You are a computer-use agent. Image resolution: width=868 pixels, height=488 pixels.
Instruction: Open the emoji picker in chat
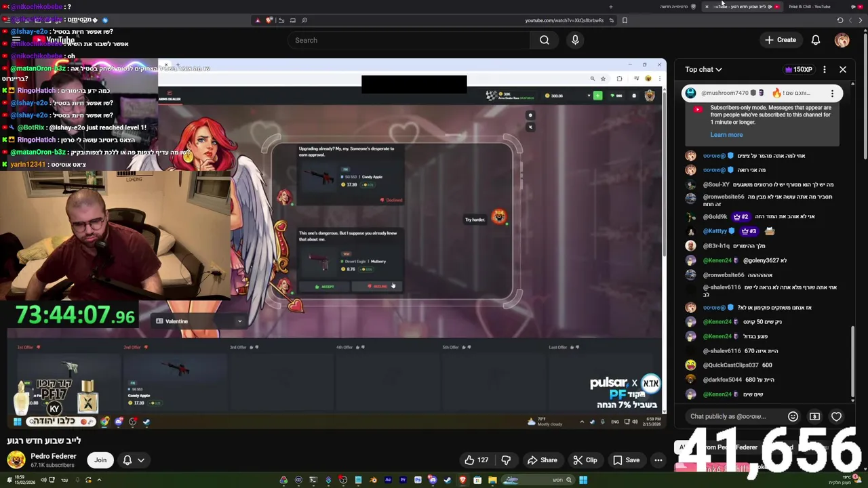793,416
